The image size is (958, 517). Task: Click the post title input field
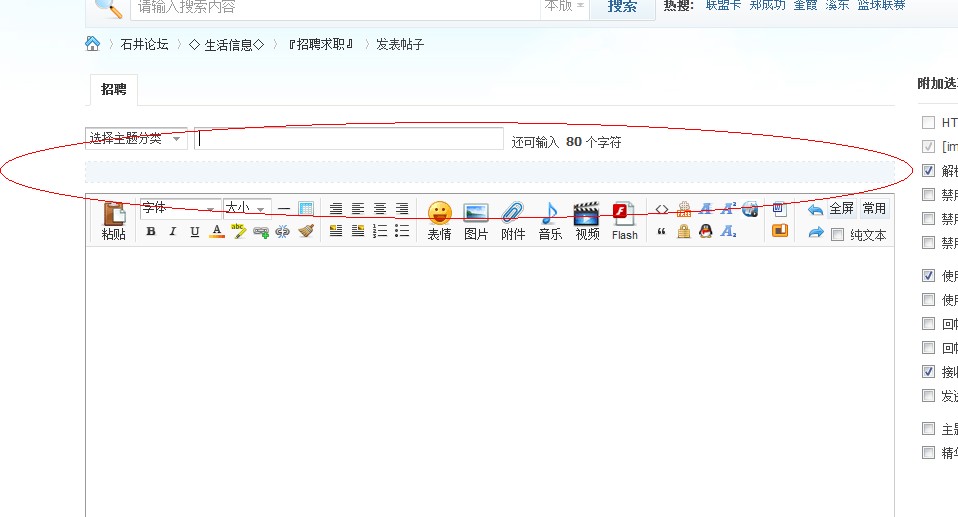point(349,139)
